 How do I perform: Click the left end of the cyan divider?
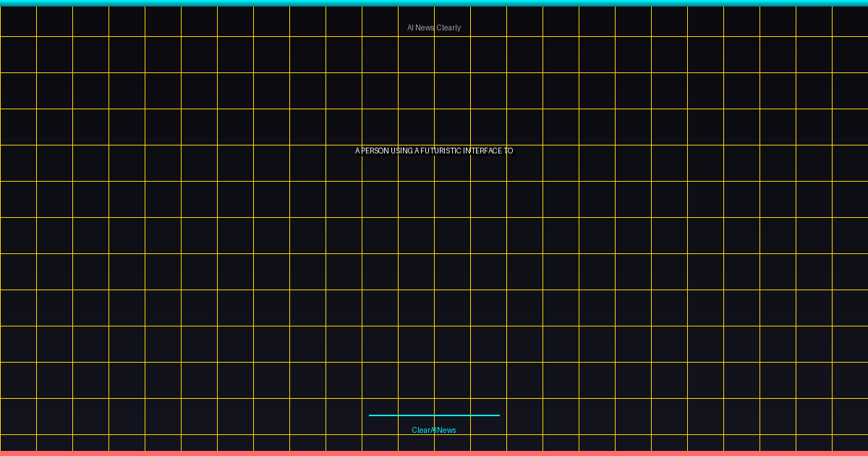pos(370,415)
